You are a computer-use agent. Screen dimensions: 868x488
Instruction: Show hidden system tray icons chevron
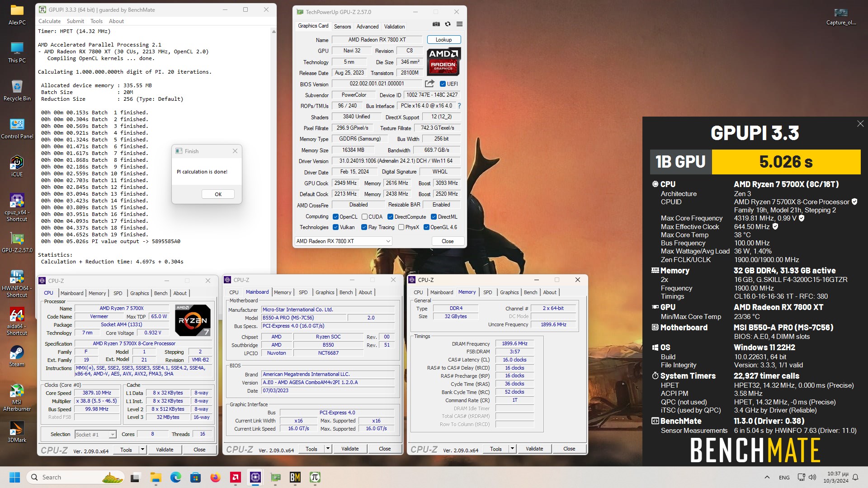coord(767,477)
